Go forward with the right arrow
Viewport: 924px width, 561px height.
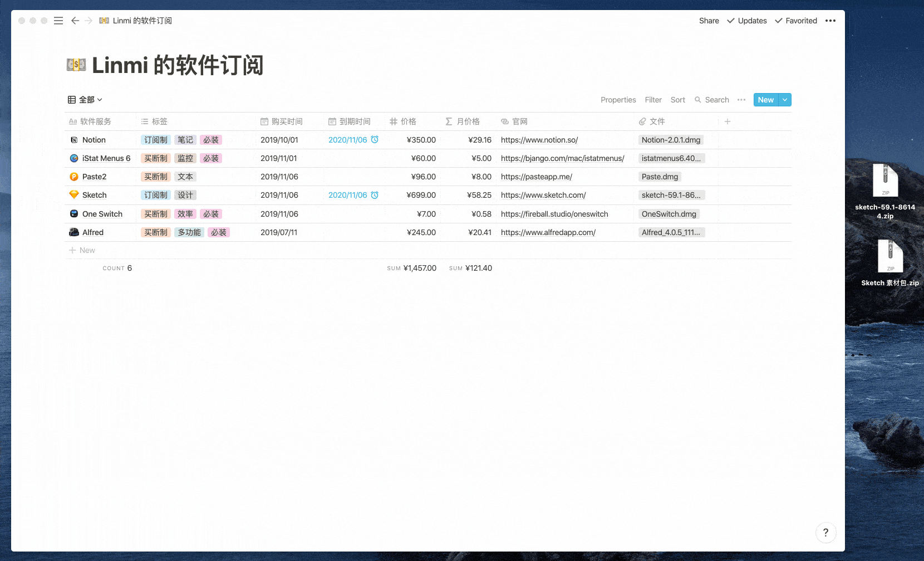point(89,21)
